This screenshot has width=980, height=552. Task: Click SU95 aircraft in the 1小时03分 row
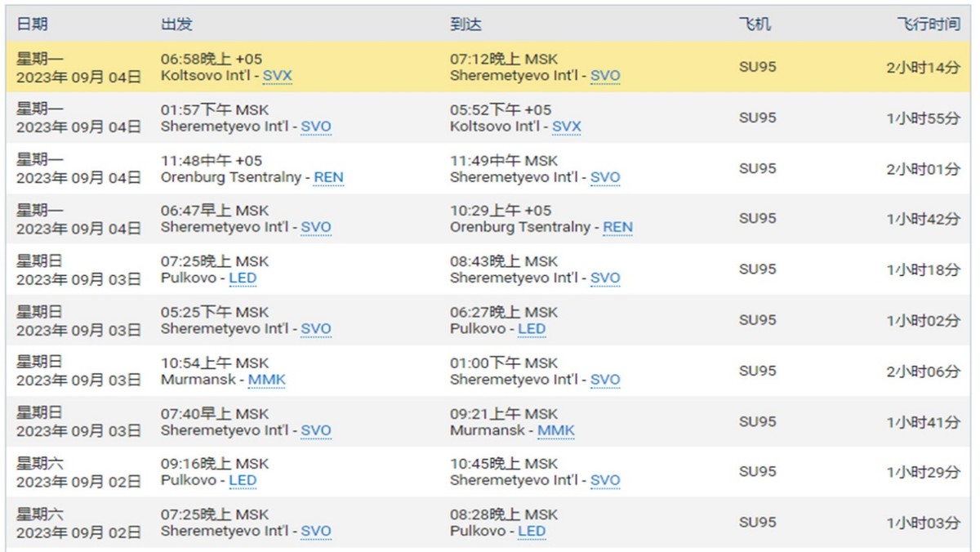pos(757,522)
